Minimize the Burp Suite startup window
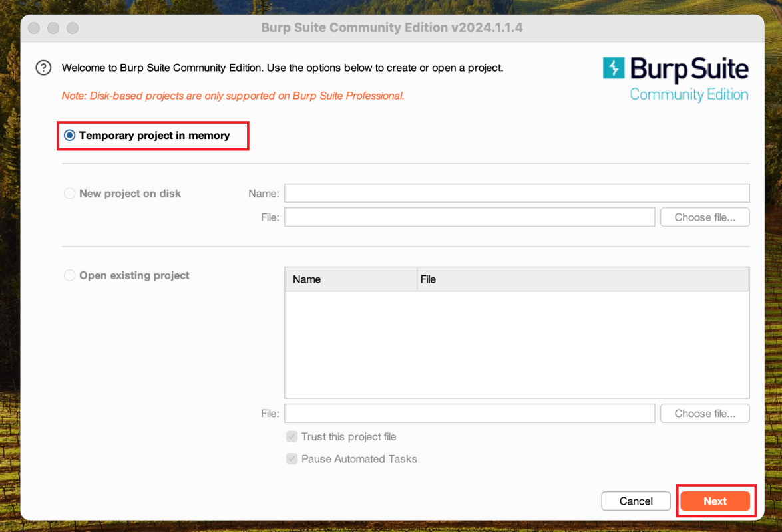 pos(53,28)
